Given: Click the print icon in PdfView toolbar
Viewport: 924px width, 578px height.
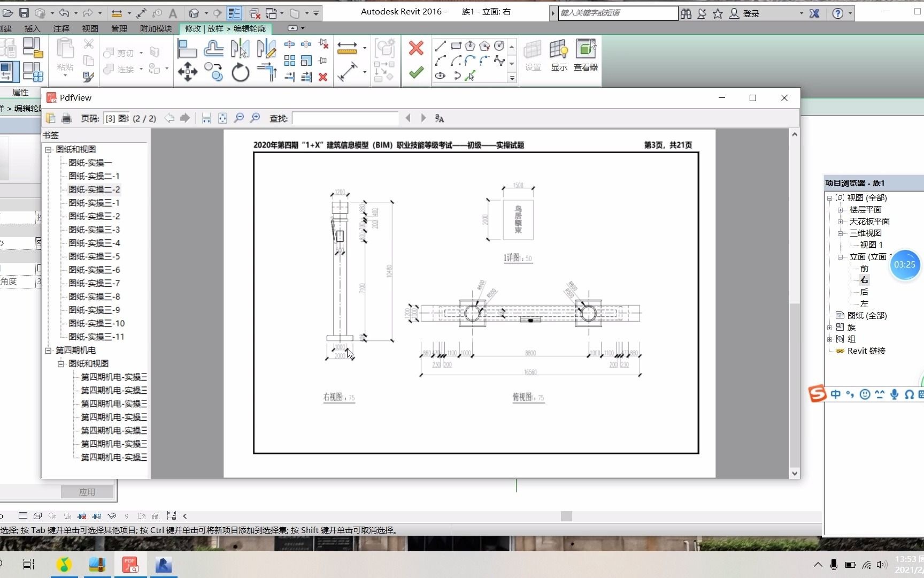Looking at the screenshot, I should click(67, 118).
